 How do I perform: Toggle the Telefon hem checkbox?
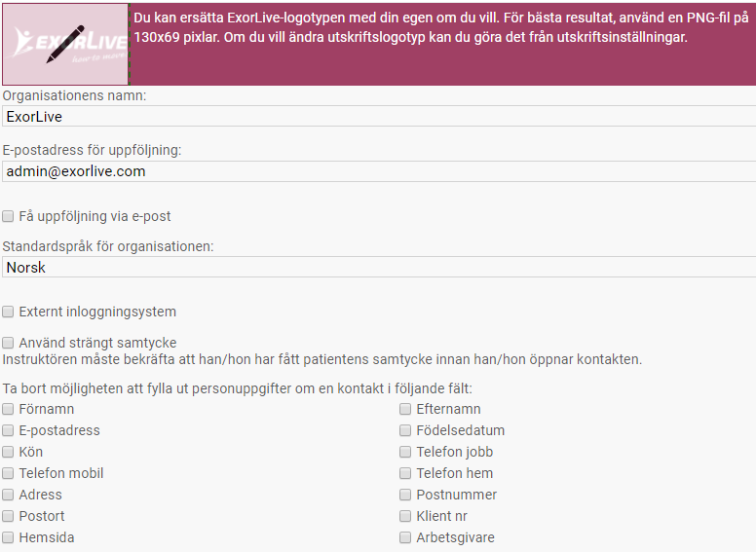click(x=405, y=474)
